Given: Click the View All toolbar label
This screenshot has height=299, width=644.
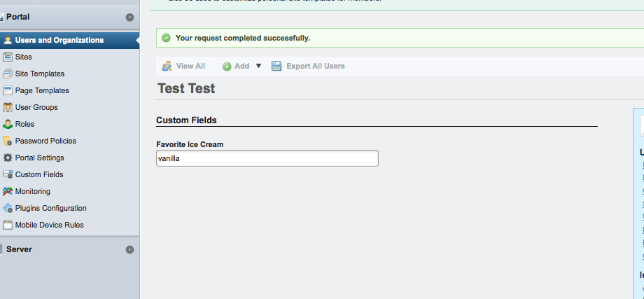Looking at the screenshot, I should (x=190, y=66).
